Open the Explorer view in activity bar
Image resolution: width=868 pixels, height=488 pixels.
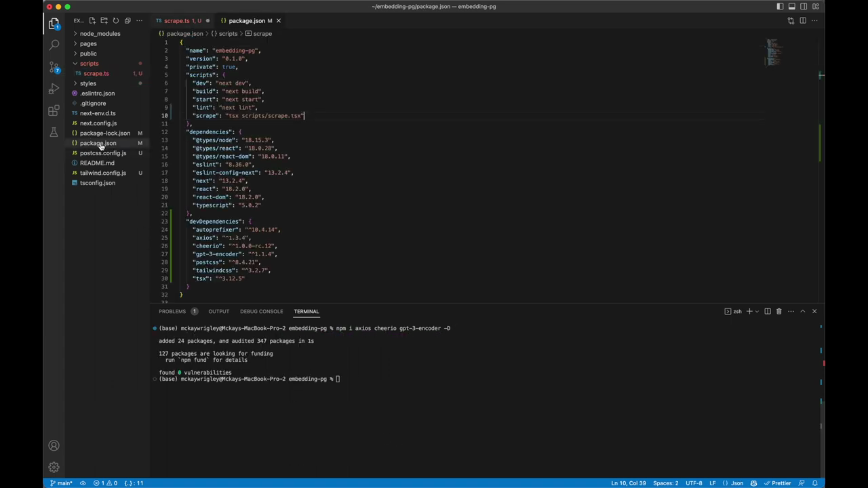(x=54, y=24)
